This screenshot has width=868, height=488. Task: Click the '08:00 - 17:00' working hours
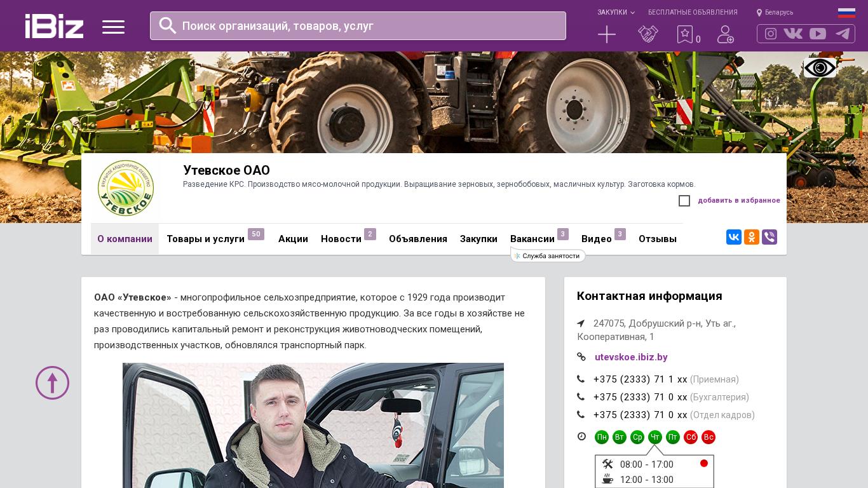pos(646,464)
